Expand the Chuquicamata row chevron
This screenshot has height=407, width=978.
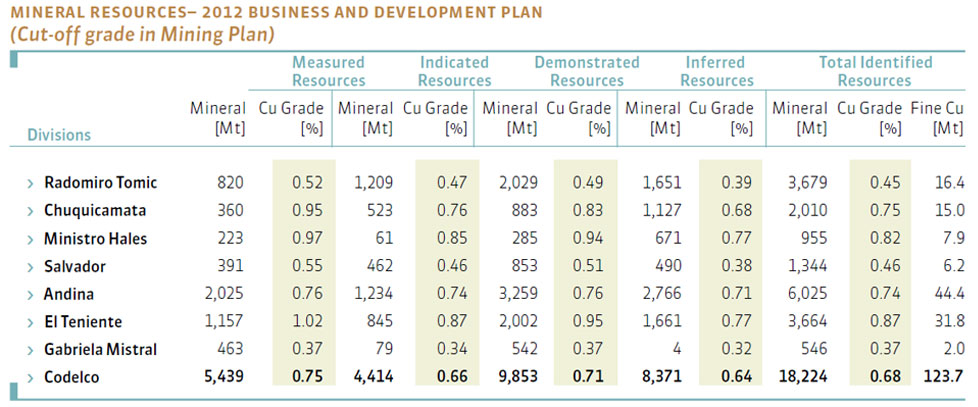pyautogui.click(x=30, y=211)
